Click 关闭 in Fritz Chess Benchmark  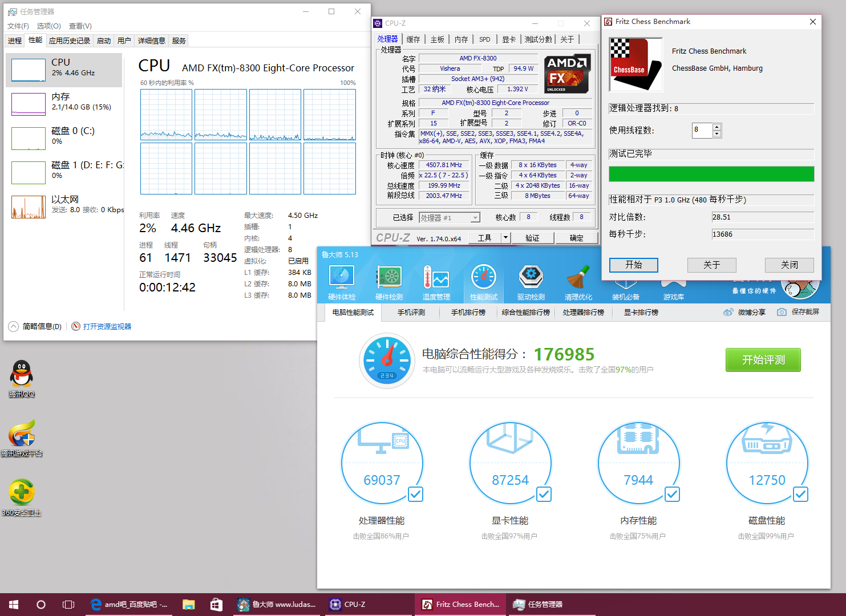click(x=790, y=265)
